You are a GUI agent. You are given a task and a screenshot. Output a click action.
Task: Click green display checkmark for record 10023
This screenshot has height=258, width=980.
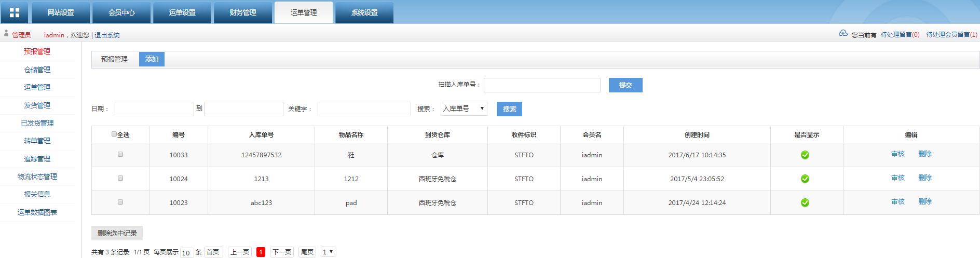click(x=805, y=202)
